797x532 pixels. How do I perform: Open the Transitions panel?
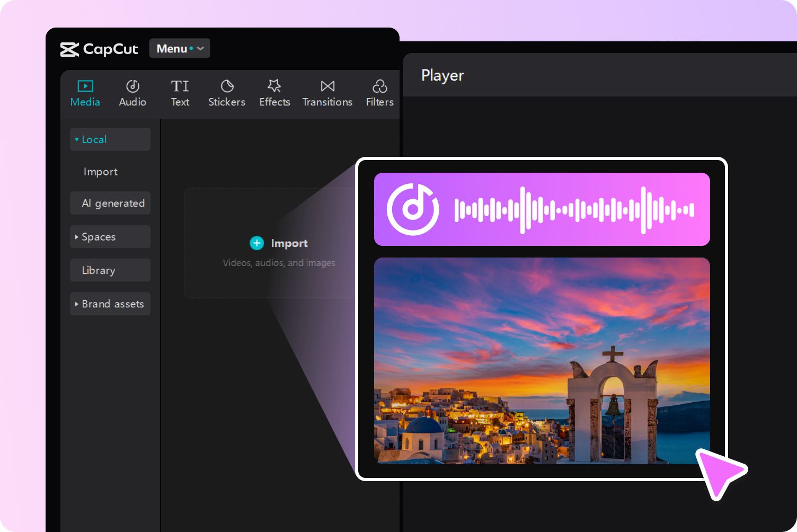click(327, 93)
